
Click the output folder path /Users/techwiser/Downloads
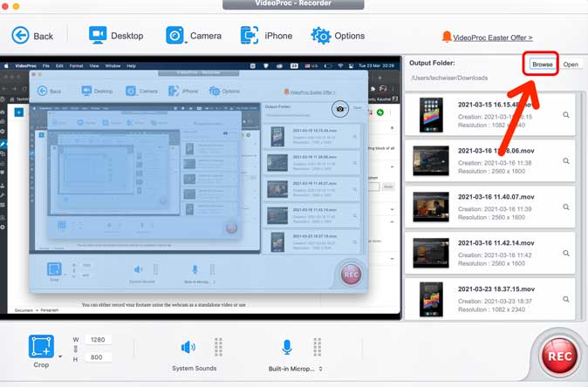pos(449,78)
